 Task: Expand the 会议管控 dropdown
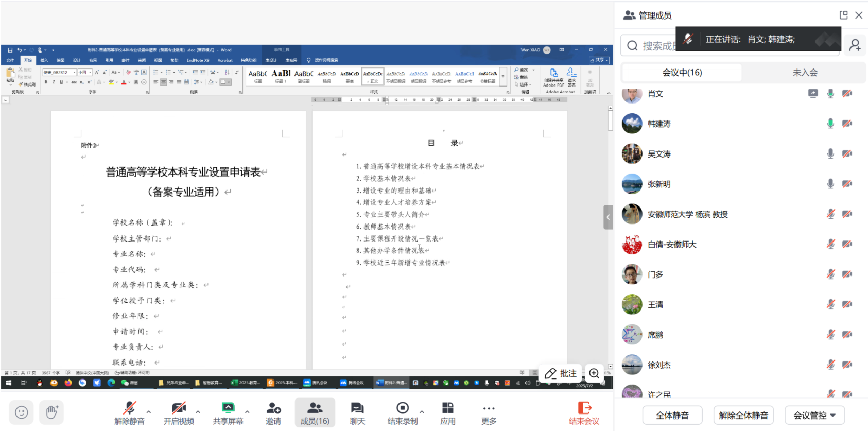(814, 415)
